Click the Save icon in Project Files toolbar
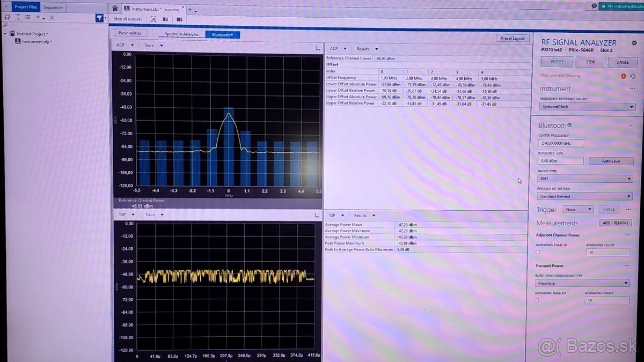Screen dimensions: 644x362 coord(6,17)
